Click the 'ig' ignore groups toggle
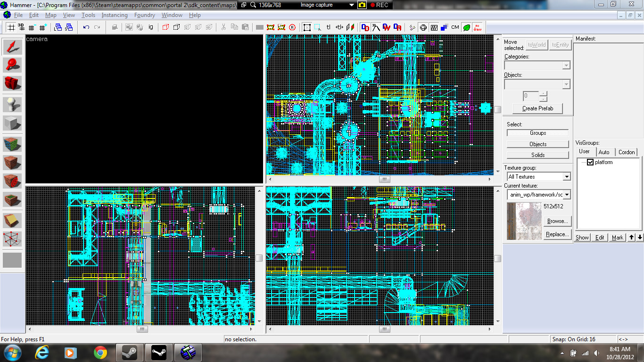This screenshot has height=362, width=644. click(151, 27)
